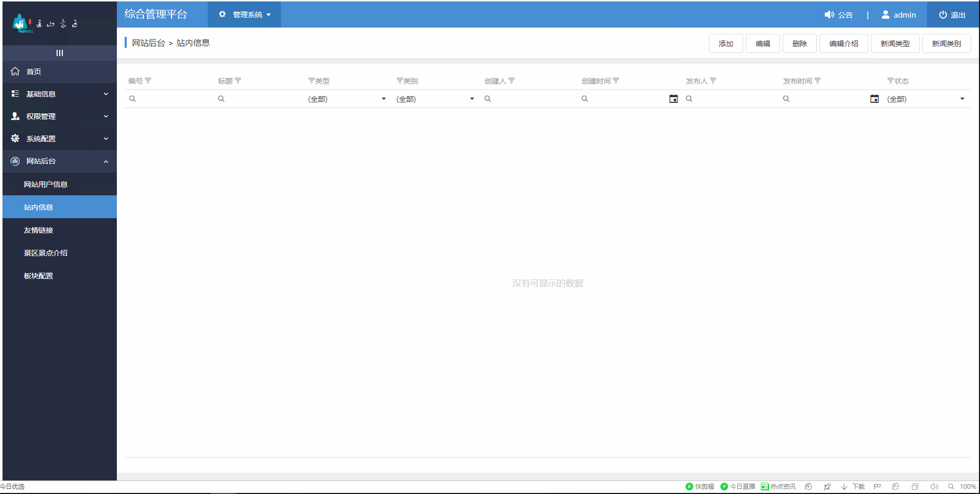The height and width of the screenshot is (494, 980).
Task: Click the 新闻类型 button
Action: pyautogui.click(x=895, y=43)
